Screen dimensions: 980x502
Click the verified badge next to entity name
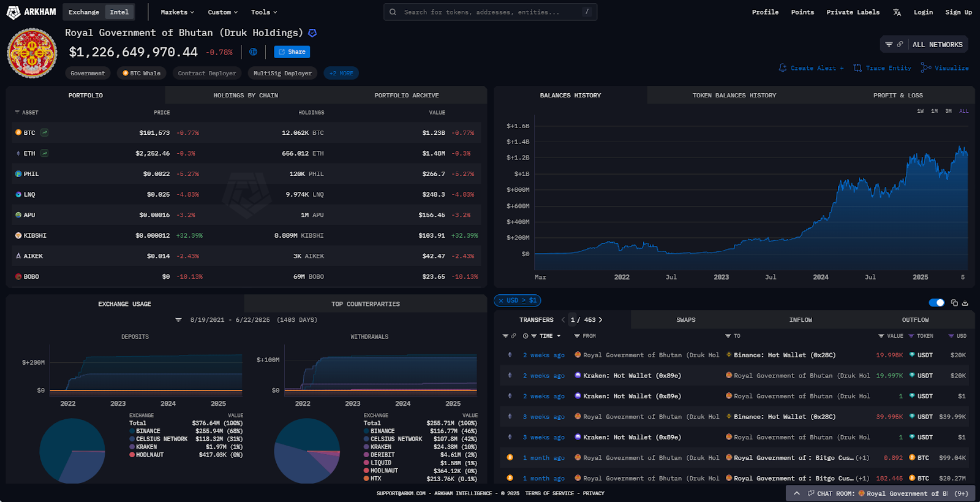coord(312,33)
